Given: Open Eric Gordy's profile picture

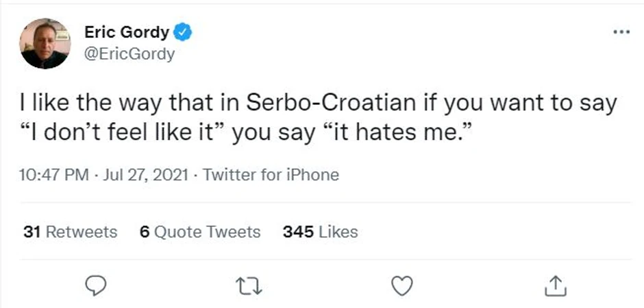Looking at the screenshot, I should pyautogui.click(x=45, y=43).
